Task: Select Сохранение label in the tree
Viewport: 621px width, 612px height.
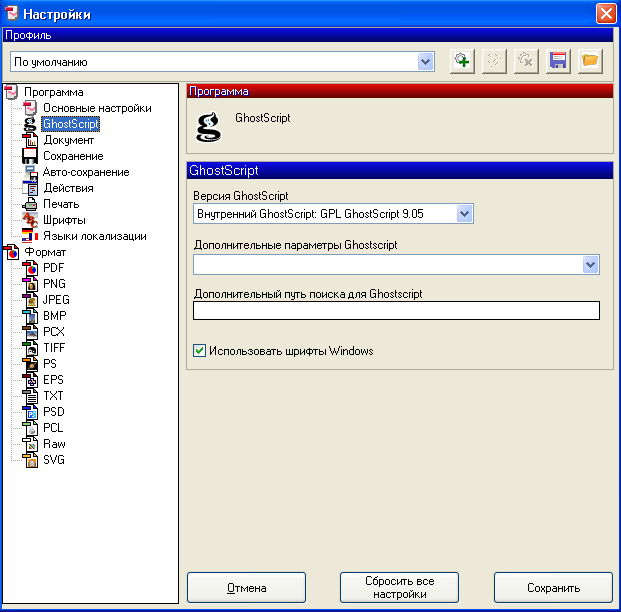Action: [73, 156]
